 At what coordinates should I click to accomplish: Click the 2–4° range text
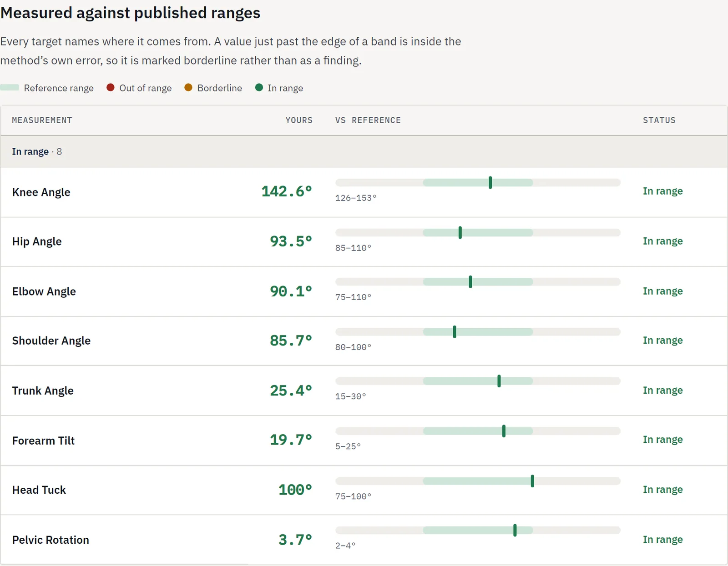click(x=345, y=546)
